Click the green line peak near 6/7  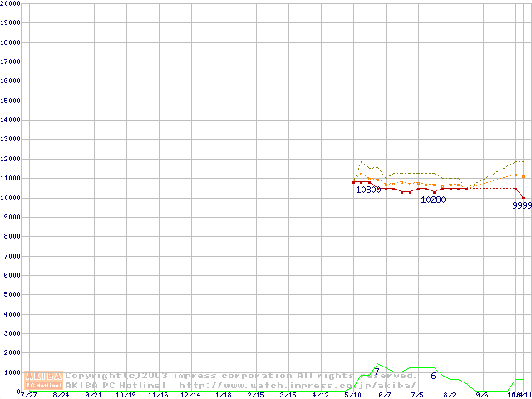pos(378,364)
